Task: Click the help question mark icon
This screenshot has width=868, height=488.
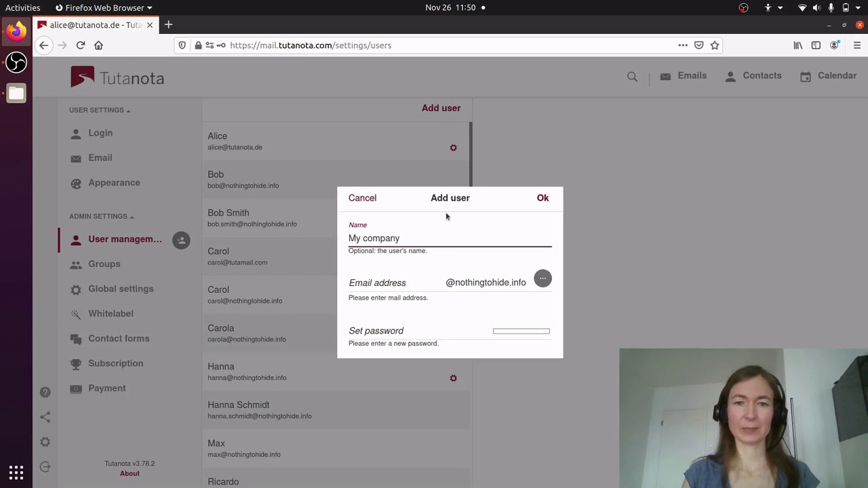Action: (45, 392)
